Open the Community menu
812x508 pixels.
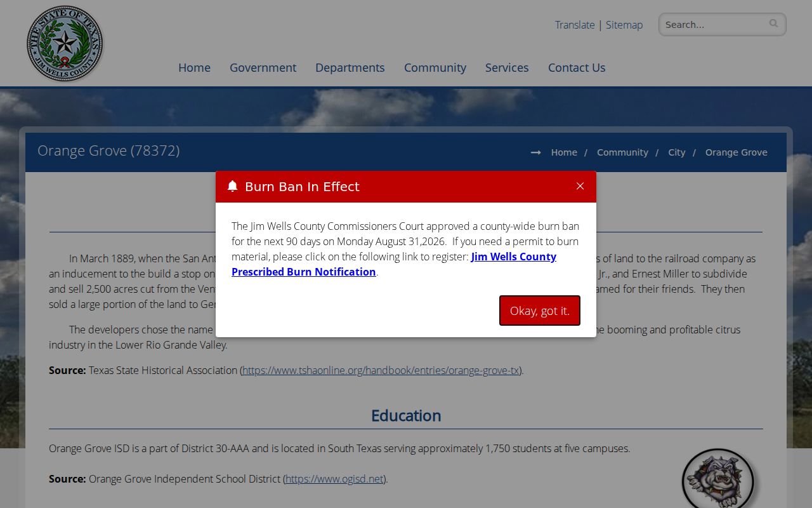pyautogui.click(x=435, y=67)
